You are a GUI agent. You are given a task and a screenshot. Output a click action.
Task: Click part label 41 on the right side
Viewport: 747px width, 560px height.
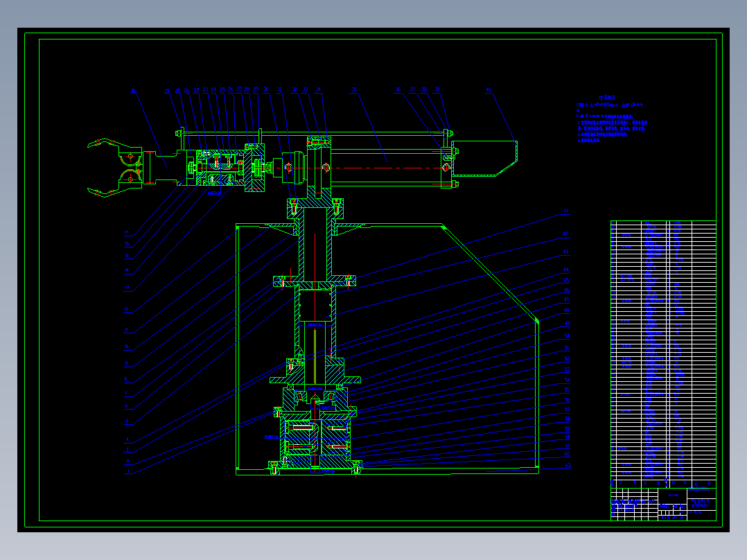(566, 211)
